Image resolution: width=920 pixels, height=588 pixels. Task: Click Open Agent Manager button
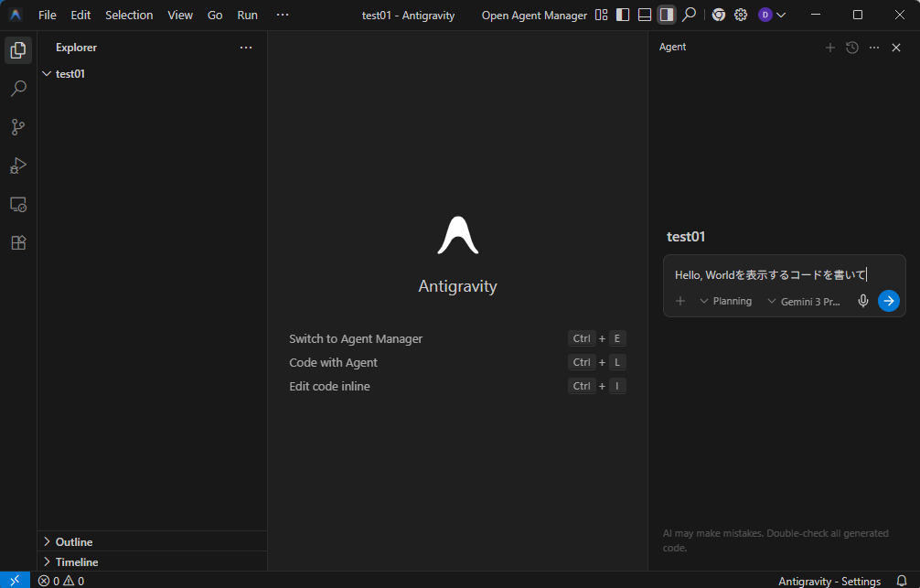click(534, 16)
